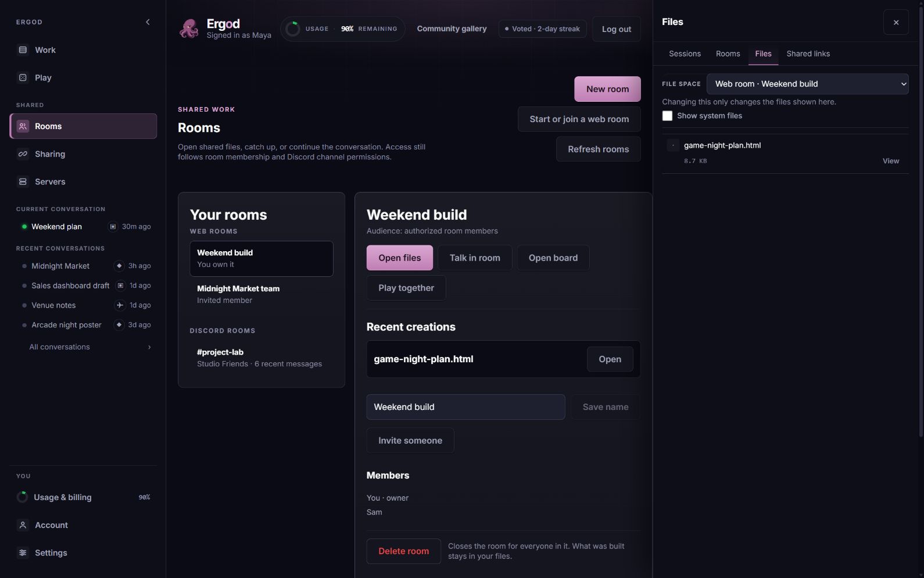Click the New room button

click(607, 89)
